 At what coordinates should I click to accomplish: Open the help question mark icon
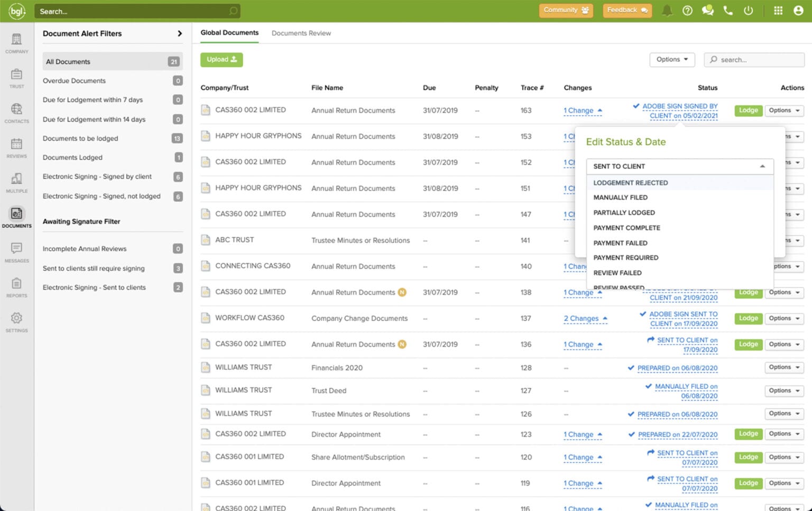click(x=687, y=11)
